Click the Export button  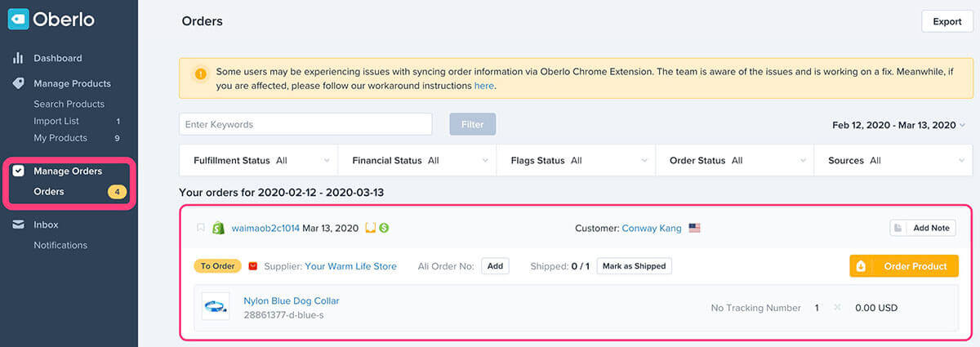click(947, 21)
